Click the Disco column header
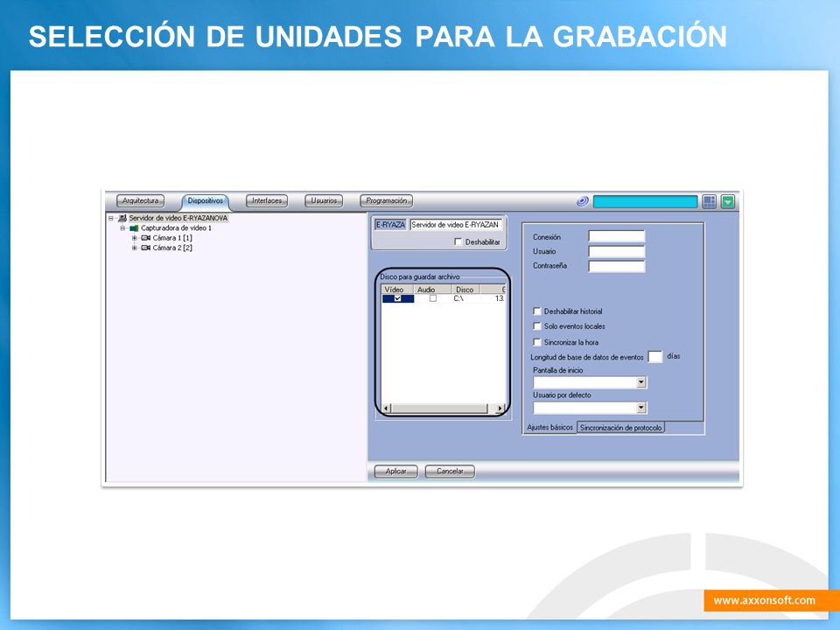 [465, 290]
